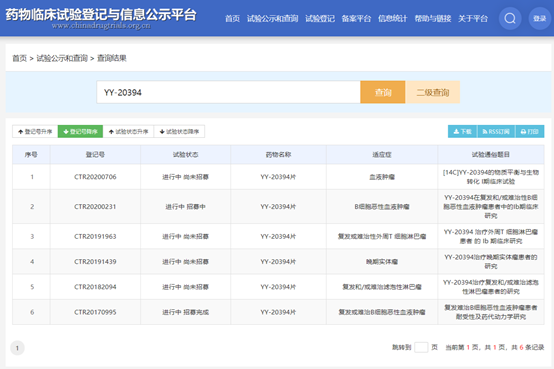Sort by 登记号降序 descending green button
This screenshot has width=554, height=369.
(x=80, y=131)
